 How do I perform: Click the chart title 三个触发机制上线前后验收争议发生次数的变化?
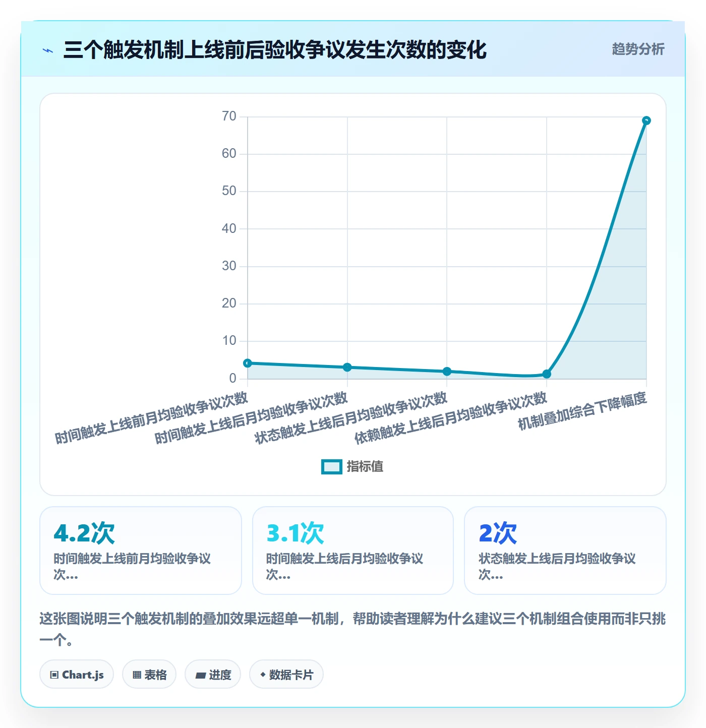click(275, 50)
